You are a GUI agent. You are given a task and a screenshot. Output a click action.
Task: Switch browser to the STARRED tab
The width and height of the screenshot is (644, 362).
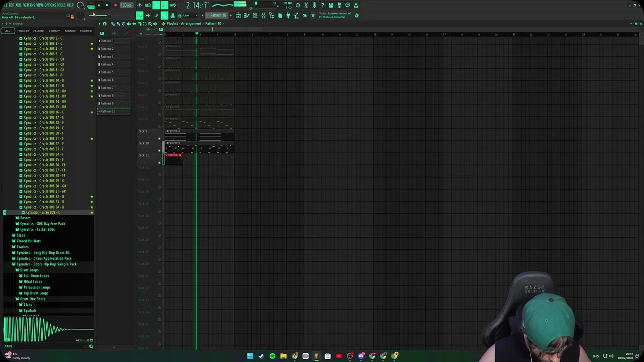click(86, 31)
